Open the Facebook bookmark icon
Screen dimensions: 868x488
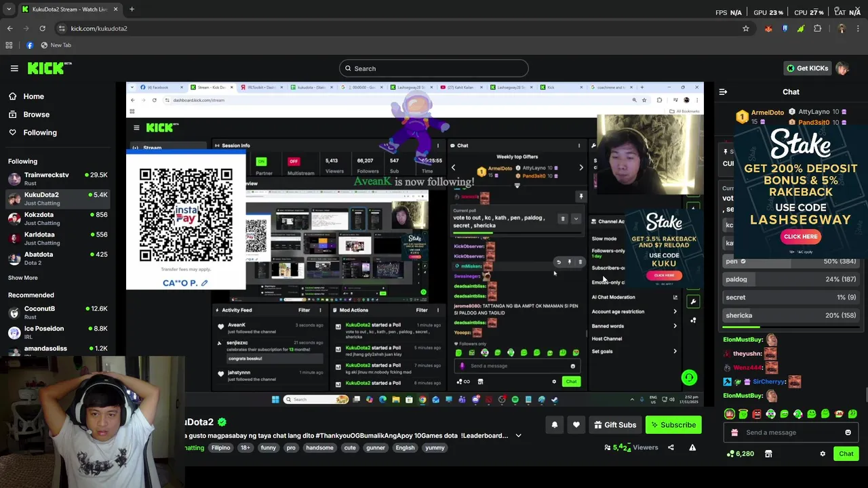(29, 45)
